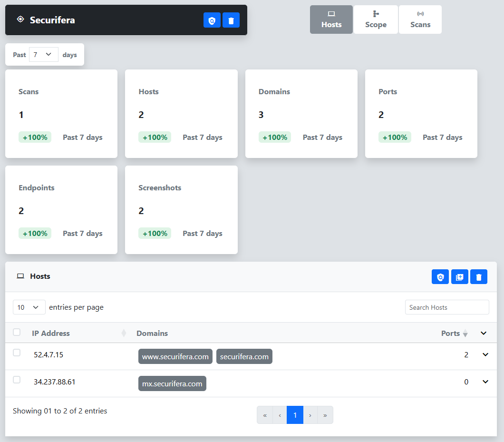Viewport: 504px width, 442px height.
Task: Open the Scans tab
Action: [x=420, y=20]
